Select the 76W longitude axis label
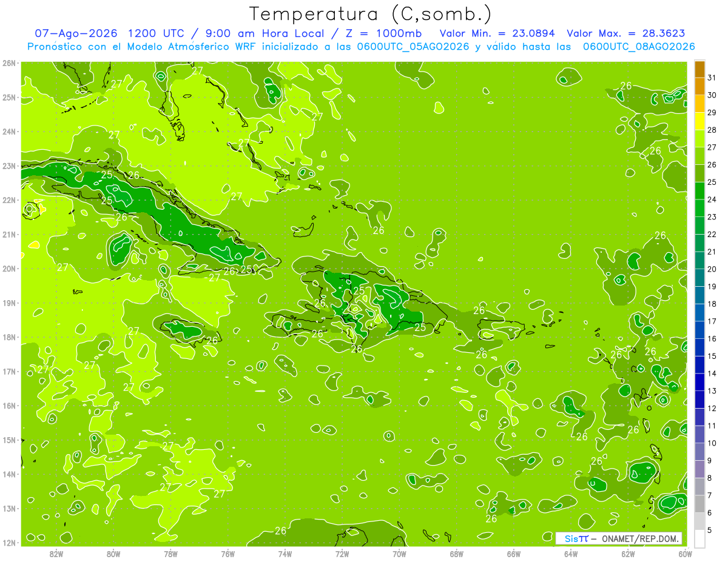The width and height of the screenshot is (728, 562). coord(227,554)
